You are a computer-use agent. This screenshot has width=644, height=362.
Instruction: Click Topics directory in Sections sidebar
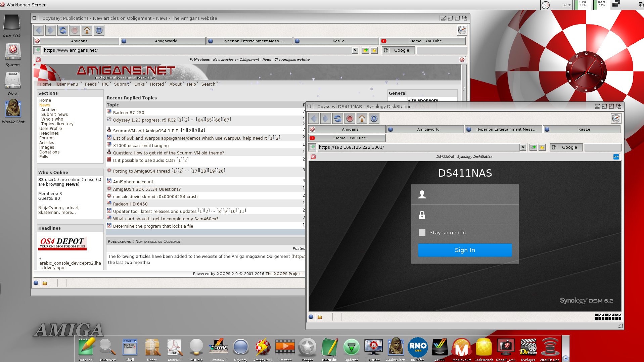pyautogui.click(x=57, y=124)
